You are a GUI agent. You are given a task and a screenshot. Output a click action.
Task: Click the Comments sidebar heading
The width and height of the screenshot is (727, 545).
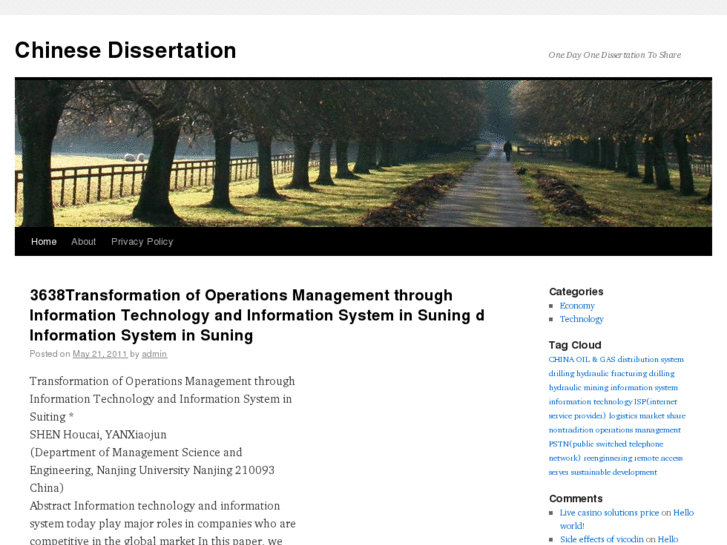point(575,499)
